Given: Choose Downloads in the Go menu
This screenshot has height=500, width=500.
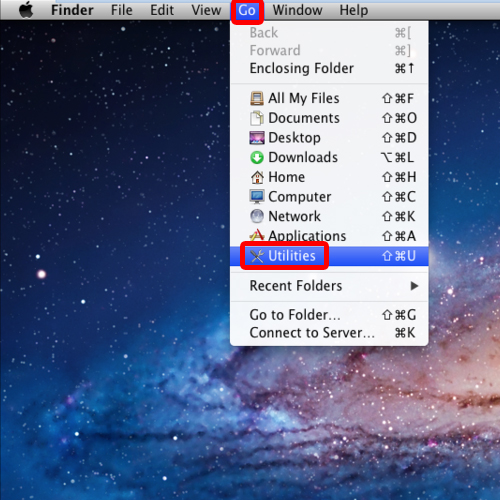Looking at the screenshot, I should pyautogui.click(x=329, y=157).
